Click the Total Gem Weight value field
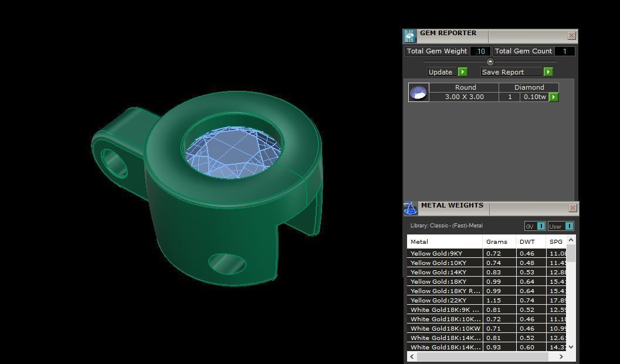This screenshot has width=620, height=364. pos(480,51)
